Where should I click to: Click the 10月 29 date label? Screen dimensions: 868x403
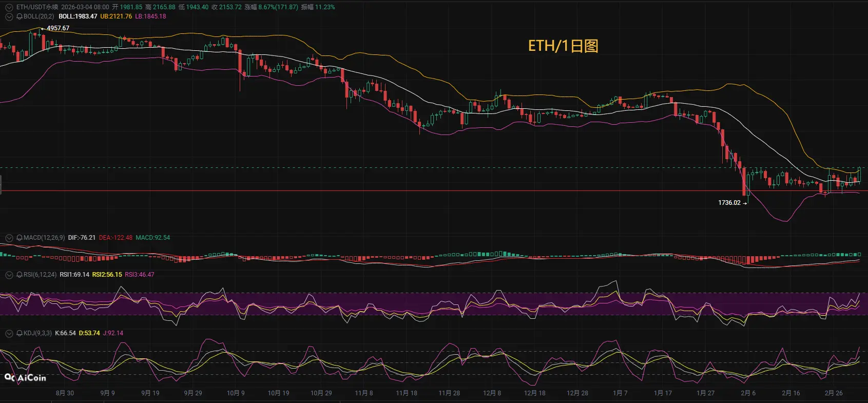(x=321, y=393)
